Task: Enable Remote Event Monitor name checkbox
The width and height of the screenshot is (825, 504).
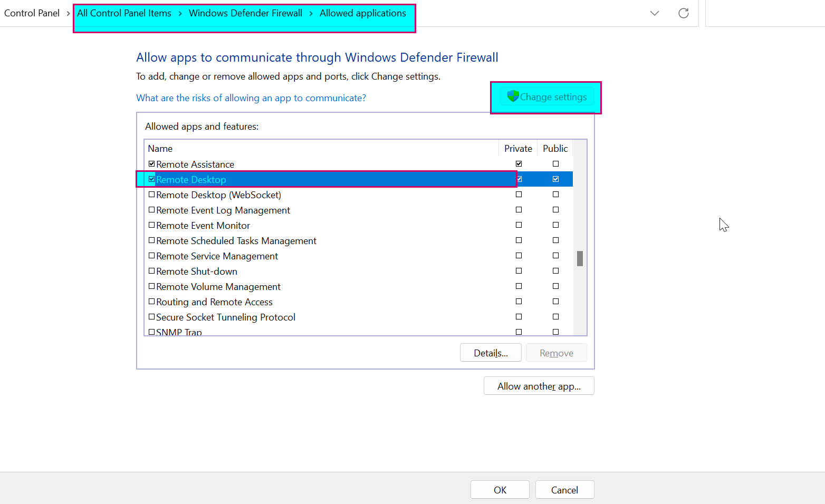Action: (151, 225)
